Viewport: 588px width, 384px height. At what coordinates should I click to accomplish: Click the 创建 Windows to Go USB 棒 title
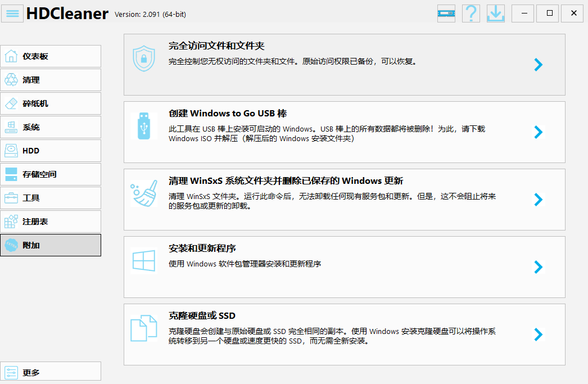[x=228, y=113]
